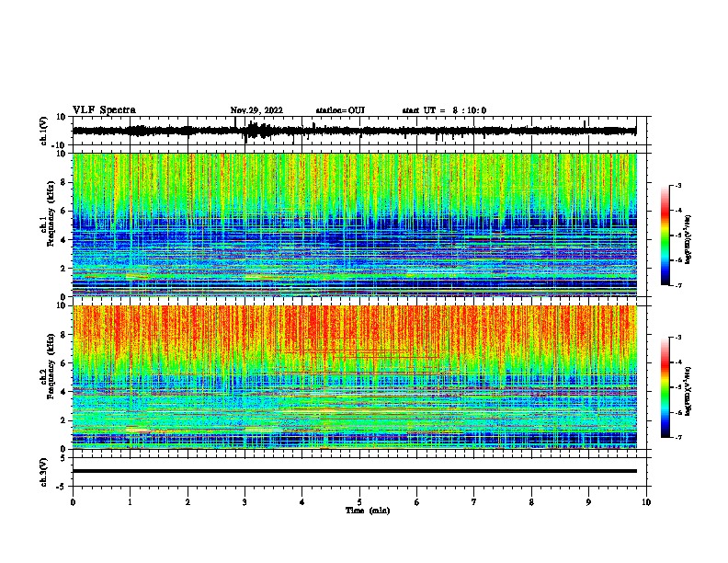The image size is (728, 563).
Task: Click the ch.2 color scale 'log(PSD)(V²/Hz)' label
Action: tap(688, 391)
